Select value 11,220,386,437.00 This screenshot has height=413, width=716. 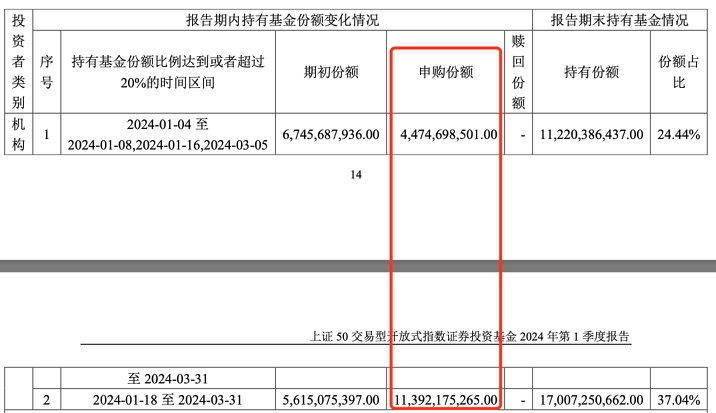point(591,134)
